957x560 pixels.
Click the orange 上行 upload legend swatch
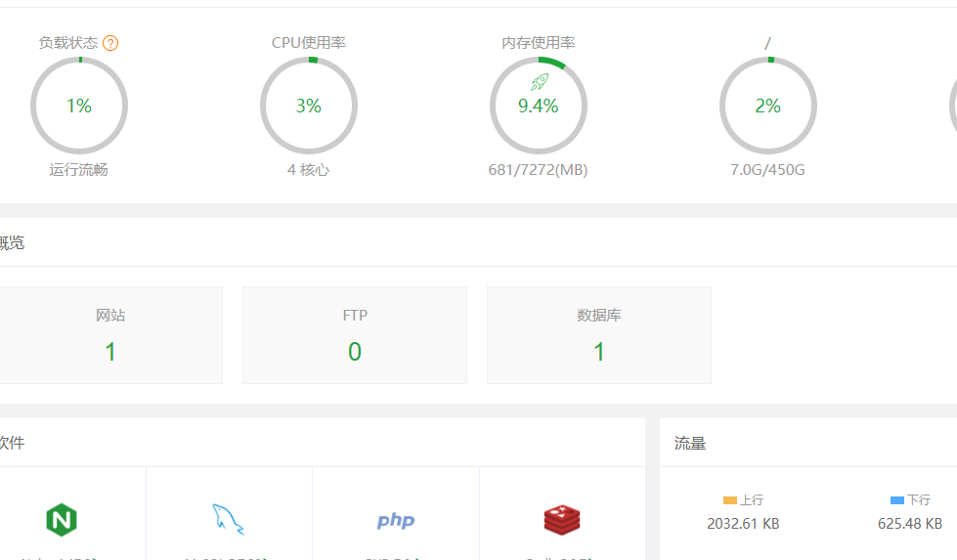pos(729,499)
